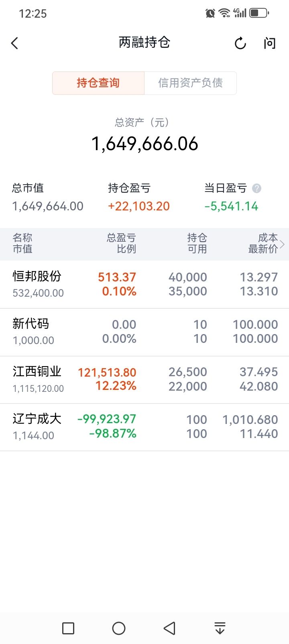Open the 问 help icon

270,43
